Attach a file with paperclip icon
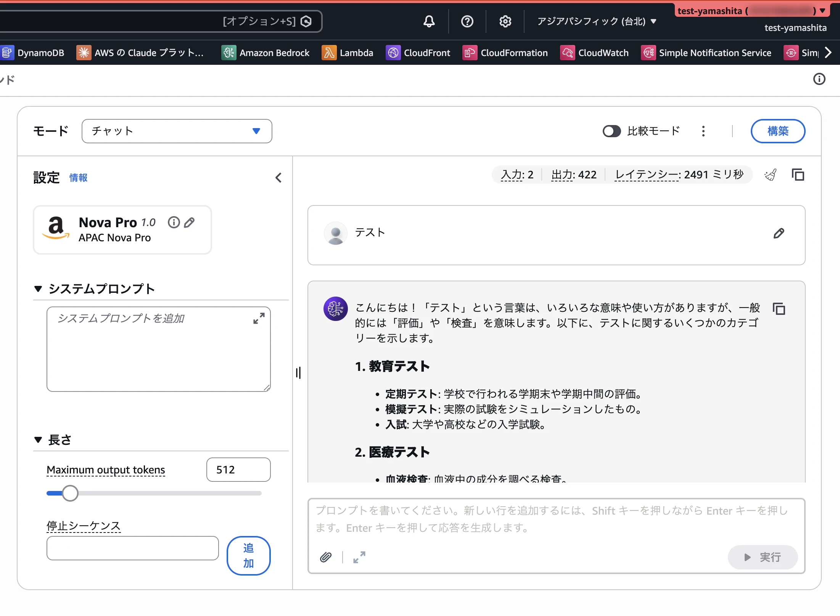The image size is (840, 616). 326,557
